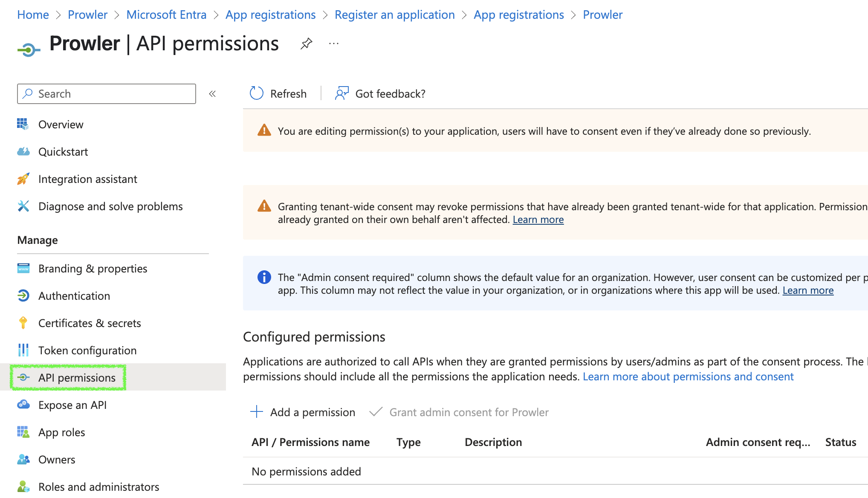Navigate to App registrations breadcrumb
The image size is (868, 498).
click(270, 14)
